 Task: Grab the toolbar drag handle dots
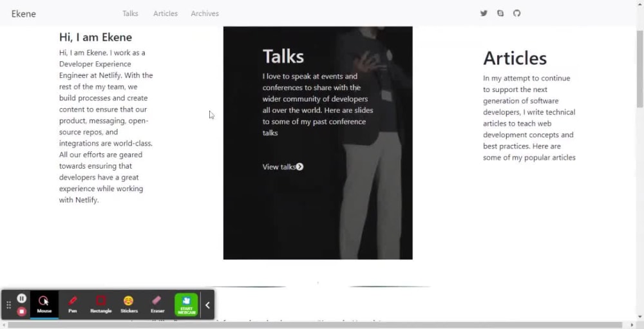[x=8, y=305]
